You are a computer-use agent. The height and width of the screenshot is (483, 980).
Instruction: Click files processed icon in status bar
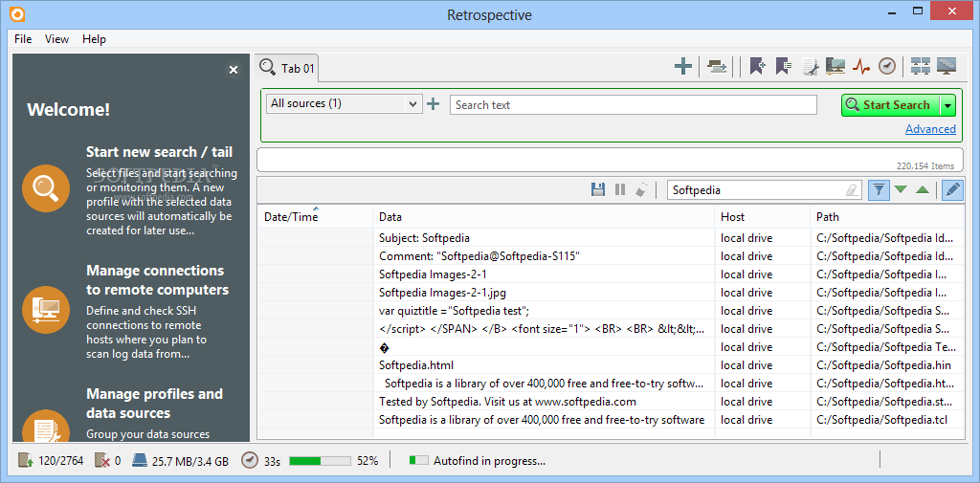(x=26, y=461)
